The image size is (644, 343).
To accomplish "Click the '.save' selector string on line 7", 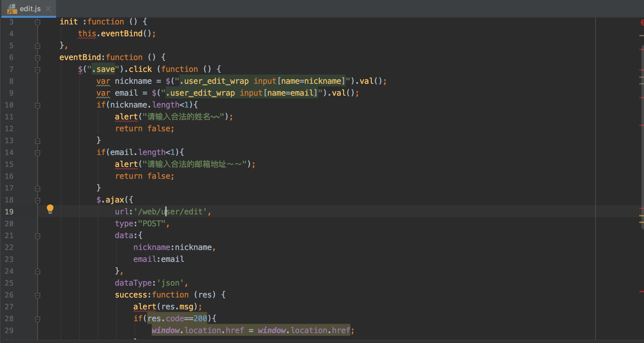I will tap(103, 69).
